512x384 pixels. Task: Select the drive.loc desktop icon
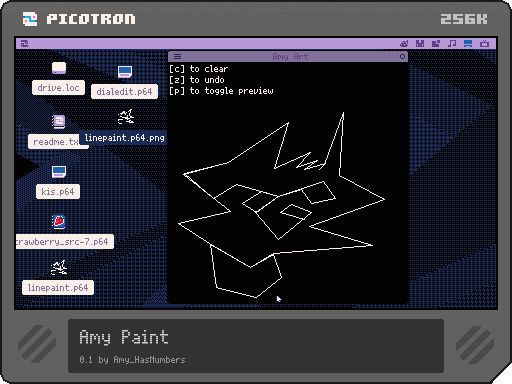59,68
